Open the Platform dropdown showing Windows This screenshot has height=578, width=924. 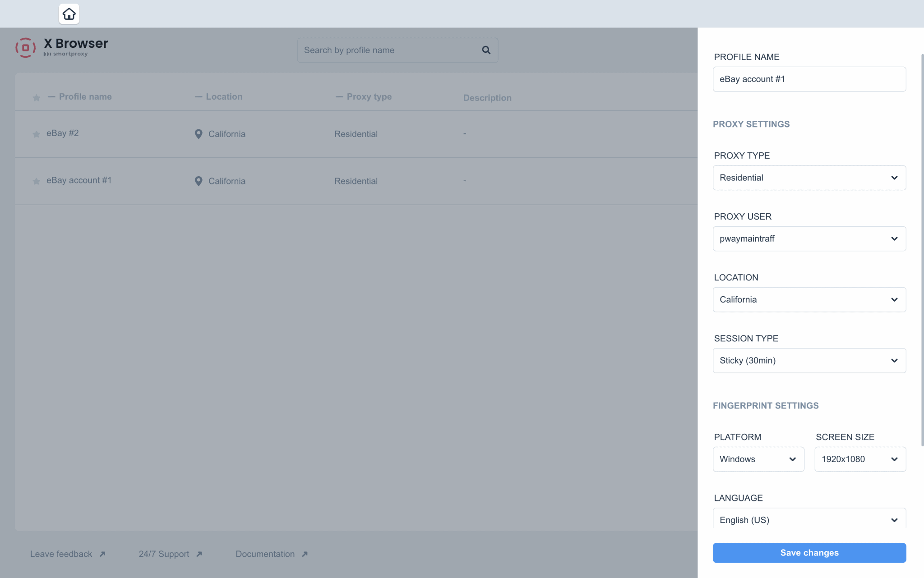tap(758, 459)
